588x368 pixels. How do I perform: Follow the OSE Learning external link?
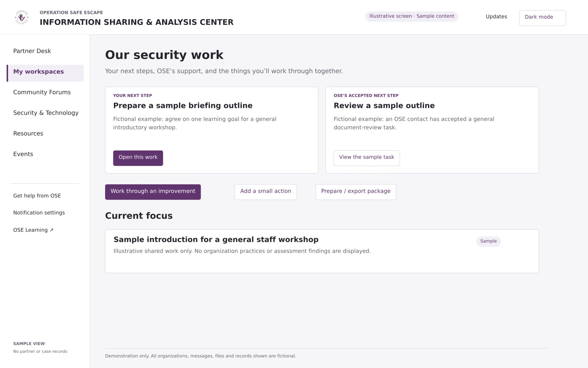pyautogui.click(x=33, y=230)
